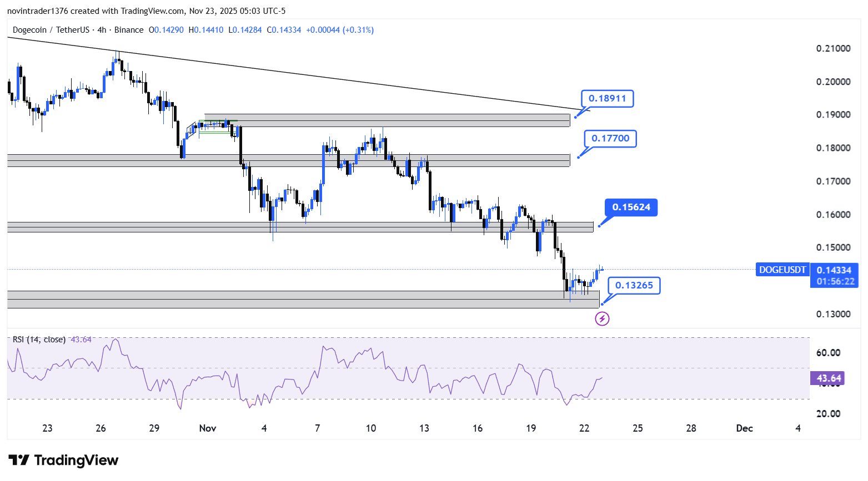The height and width of the screenshot is (481, 868).
Task: Click the purple lightning bolt event icon
Action: [602, 319]
